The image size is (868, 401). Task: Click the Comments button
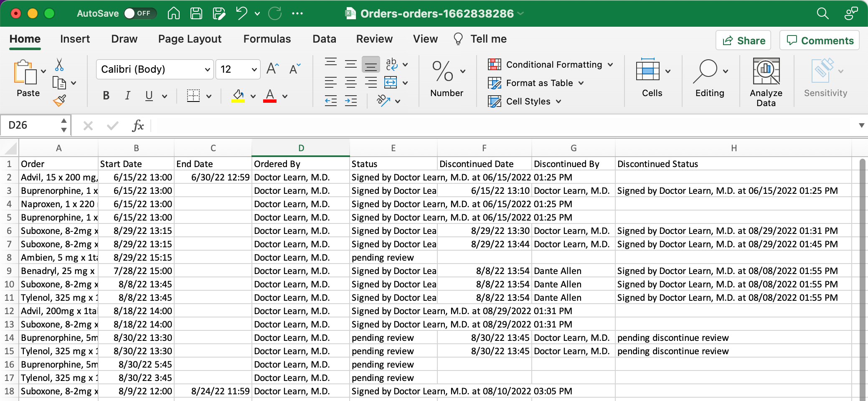point(820,41)
